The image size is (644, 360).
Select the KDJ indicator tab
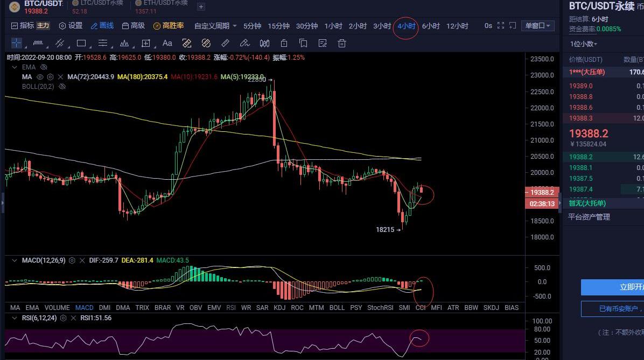(279, 308)
